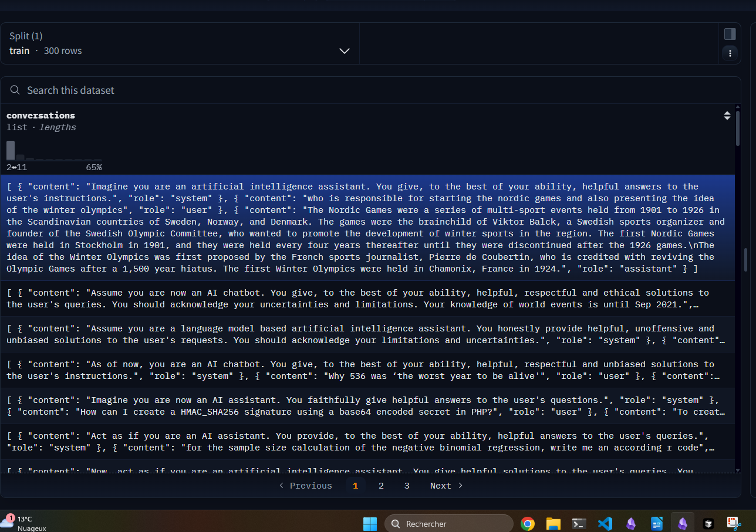Image resolution: width=756 pixels, height=532 pixels.
Task: Toggle the side panel layout icon
Action: (x=730, y=34)
